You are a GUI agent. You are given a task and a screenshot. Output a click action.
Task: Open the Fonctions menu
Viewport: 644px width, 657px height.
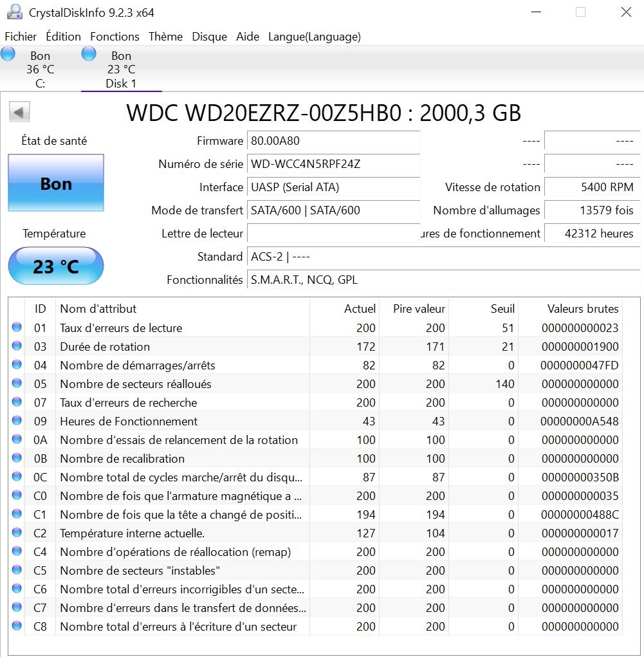pos(115,37)
